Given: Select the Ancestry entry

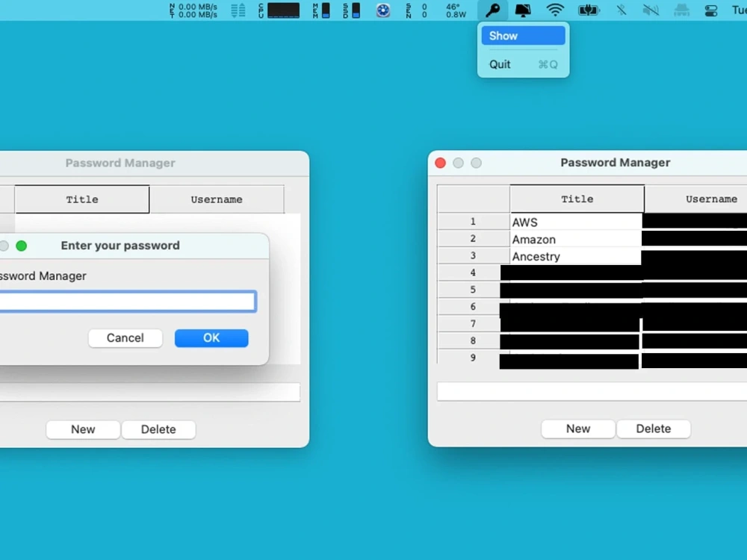Looking at the screenshot, I should click(x=575, y=256).
